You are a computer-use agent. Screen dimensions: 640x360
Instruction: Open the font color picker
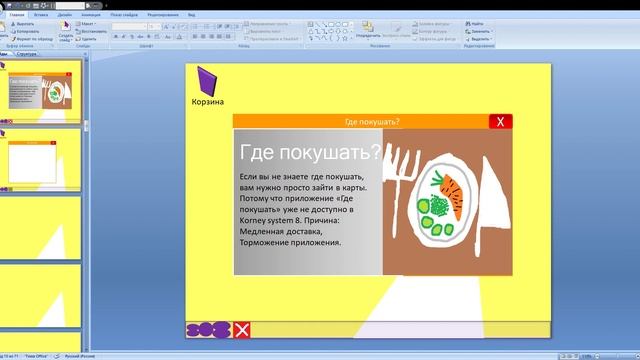pos(179,37)
